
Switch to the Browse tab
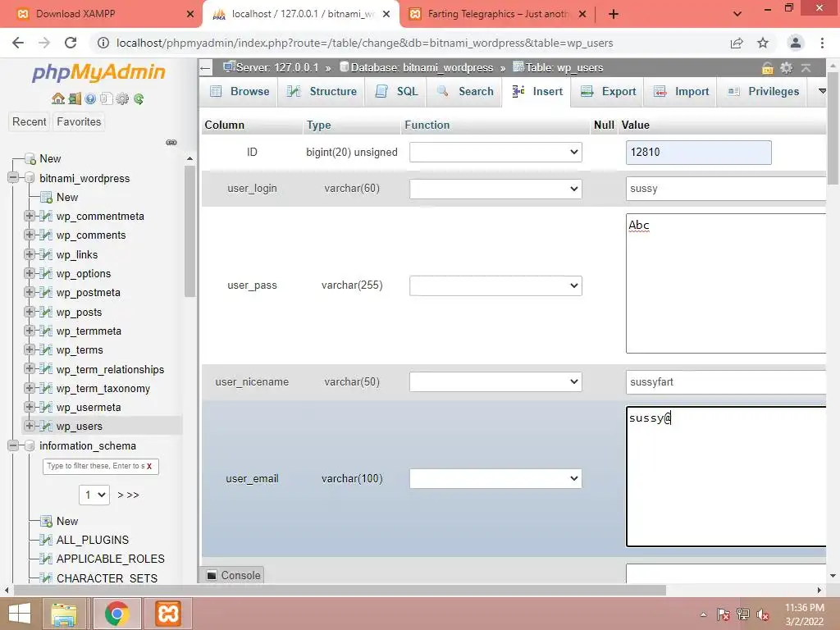(x=240, y=92)
